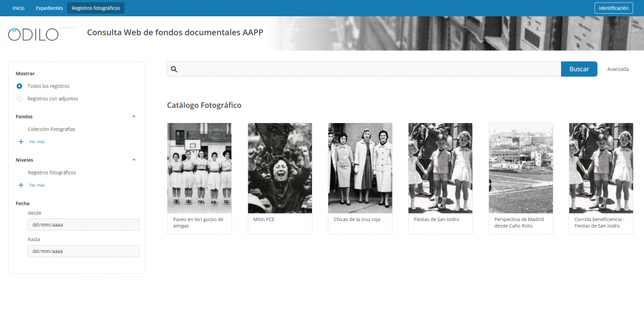
Task: Click the Buscar button
Action: 579,69
